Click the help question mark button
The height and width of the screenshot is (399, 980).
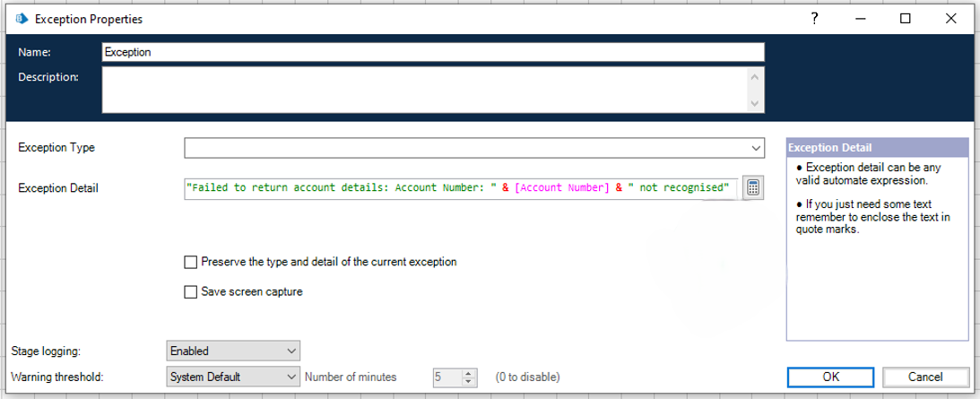[x=814, y=19]
